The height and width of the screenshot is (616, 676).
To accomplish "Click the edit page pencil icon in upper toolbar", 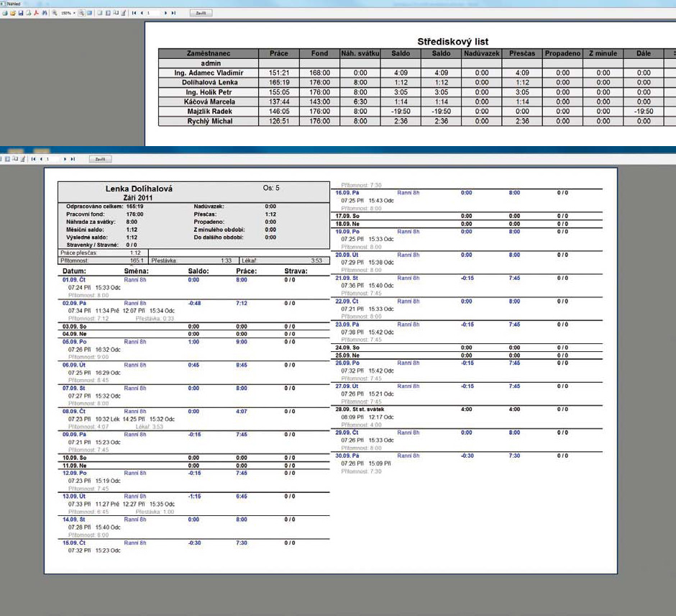I will point(124,13).
